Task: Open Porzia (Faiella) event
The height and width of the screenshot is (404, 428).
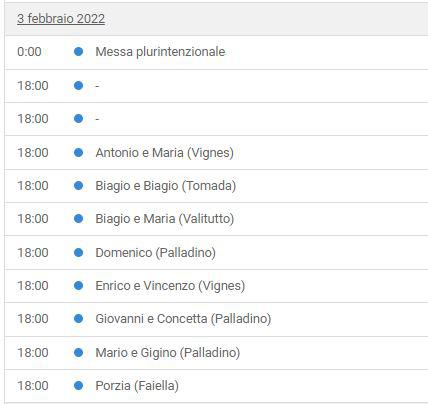Action: pos(137,386)
